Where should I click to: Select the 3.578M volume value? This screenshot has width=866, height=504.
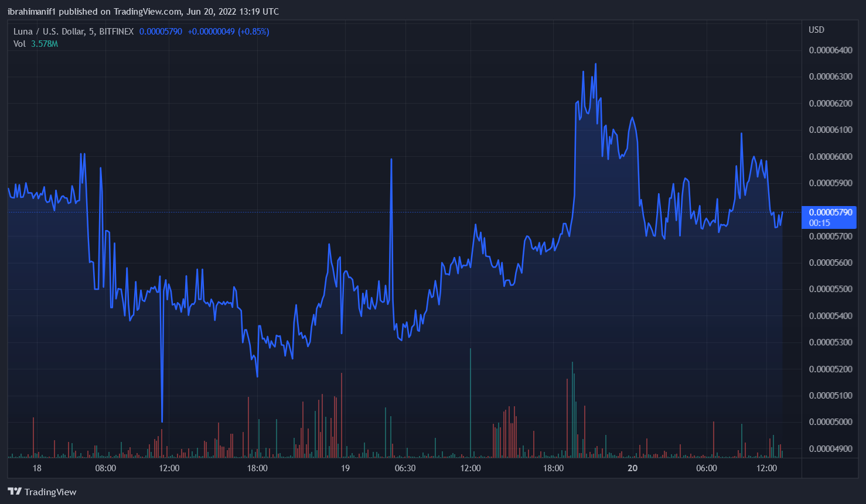45,44
